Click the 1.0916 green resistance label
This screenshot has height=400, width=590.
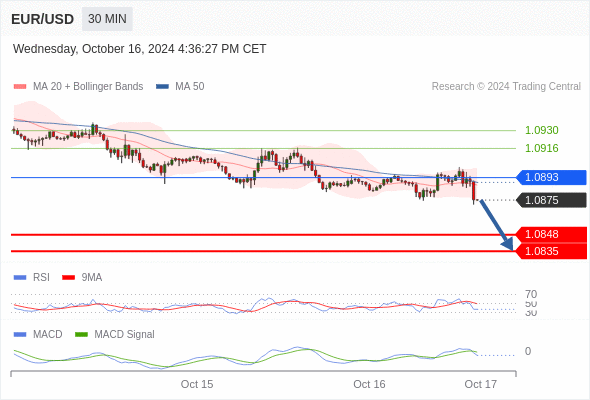[541, 148]
